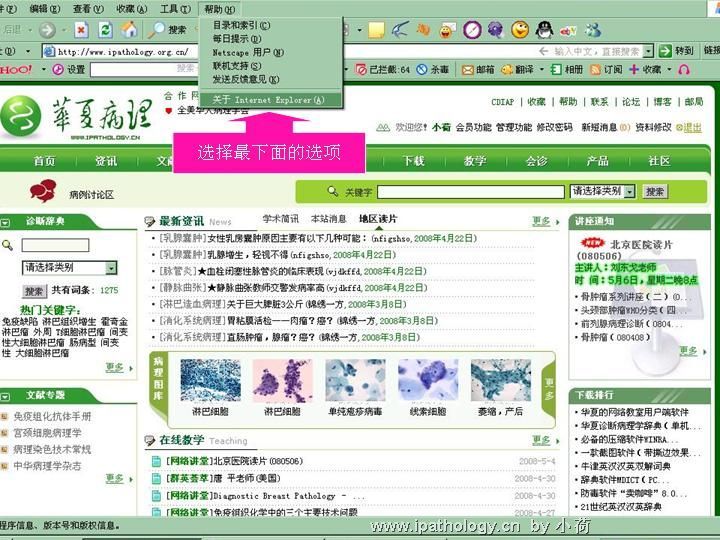Open the 萎缩，产后 image thumbnail
720x540 pixels.
(501, 381)
